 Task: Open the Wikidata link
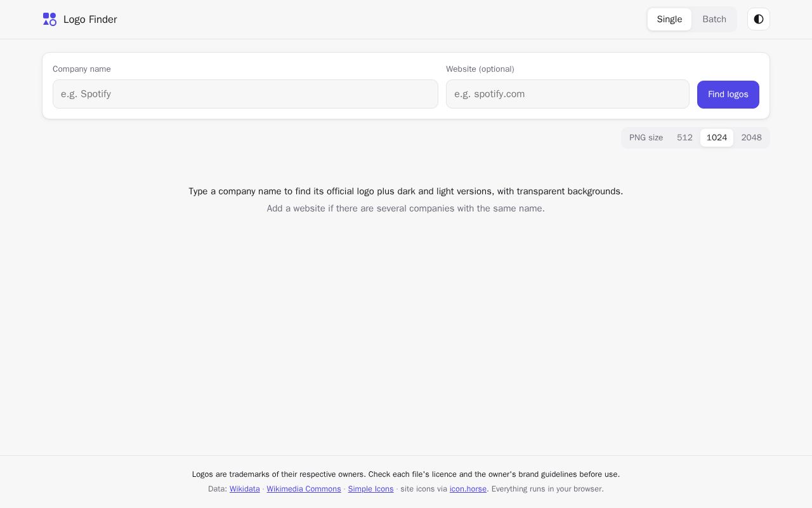pyautogui.click(x=245, y=489)
